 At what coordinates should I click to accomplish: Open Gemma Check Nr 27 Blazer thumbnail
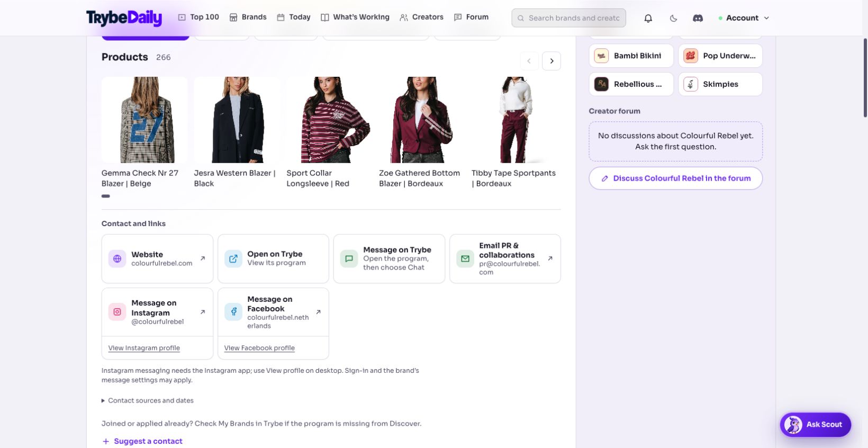pyautogui.click(x=144, y=120)
